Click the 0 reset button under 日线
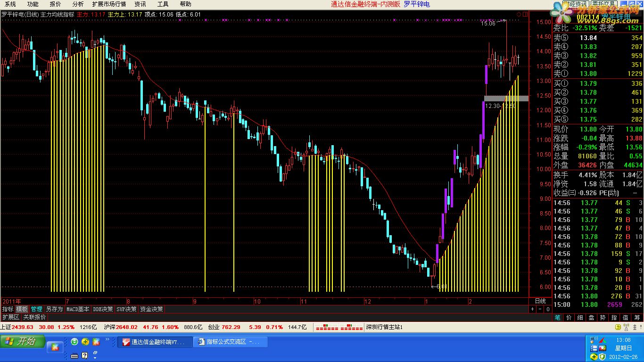The height and width of the screenshot is (362, 644). 547,309
